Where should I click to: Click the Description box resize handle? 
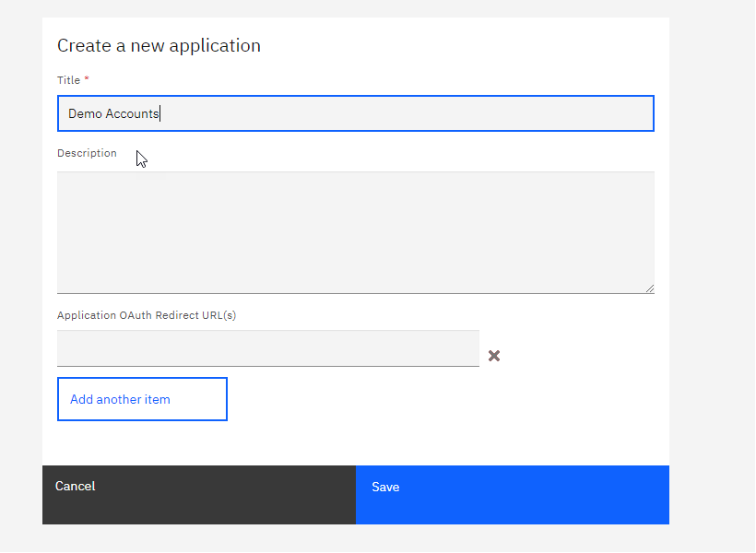coord(649,288)
